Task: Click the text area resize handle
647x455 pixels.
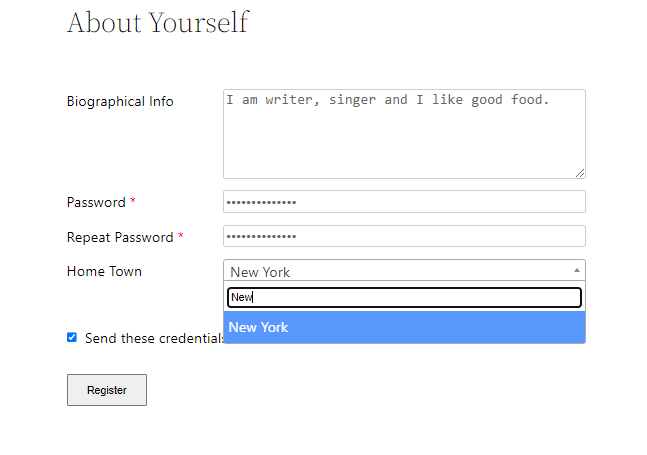Action: [x=579, y=173]
